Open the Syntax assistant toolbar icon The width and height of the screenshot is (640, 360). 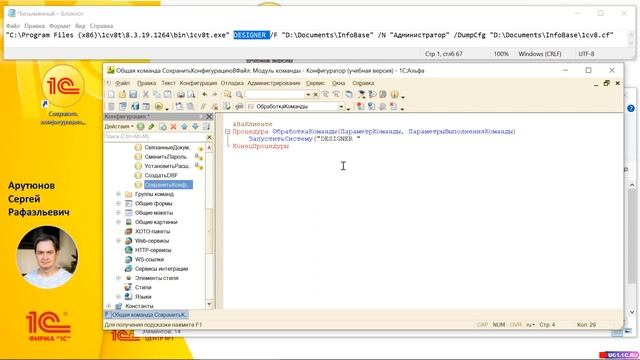click(361, 95)
